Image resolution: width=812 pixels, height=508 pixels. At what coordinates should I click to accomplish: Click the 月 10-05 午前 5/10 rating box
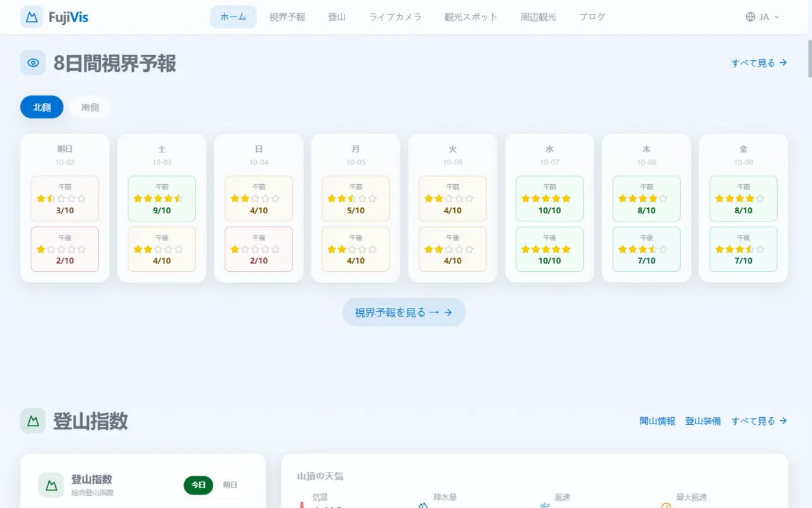coord(356,199)
